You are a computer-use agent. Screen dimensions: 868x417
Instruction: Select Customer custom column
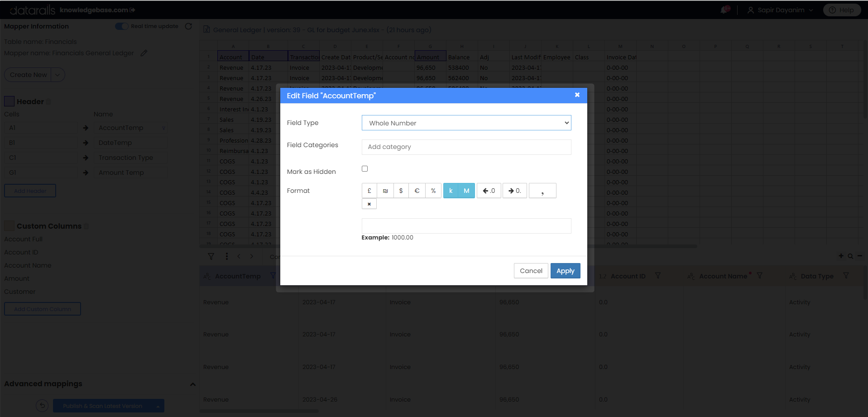[19, 292]
